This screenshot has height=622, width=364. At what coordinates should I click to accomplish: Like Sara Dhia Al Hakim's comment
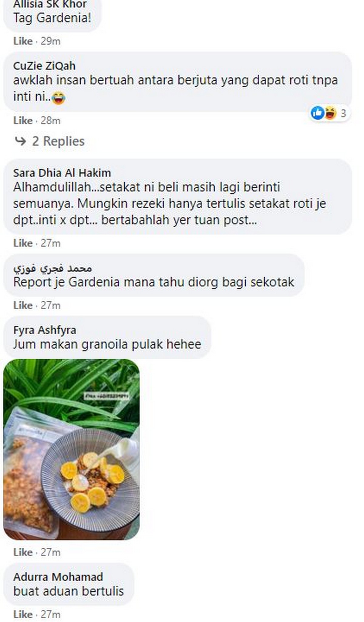pyautogui.click(x=23, y=243)
